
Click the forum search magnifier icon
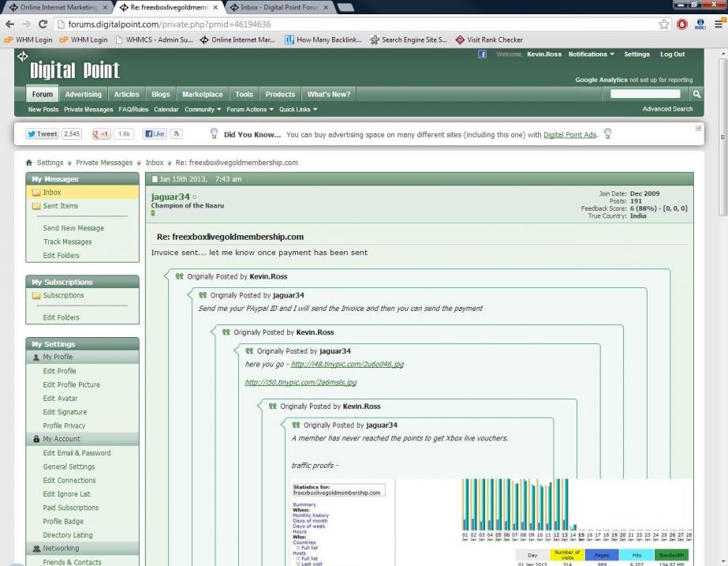tap(696, 95)
